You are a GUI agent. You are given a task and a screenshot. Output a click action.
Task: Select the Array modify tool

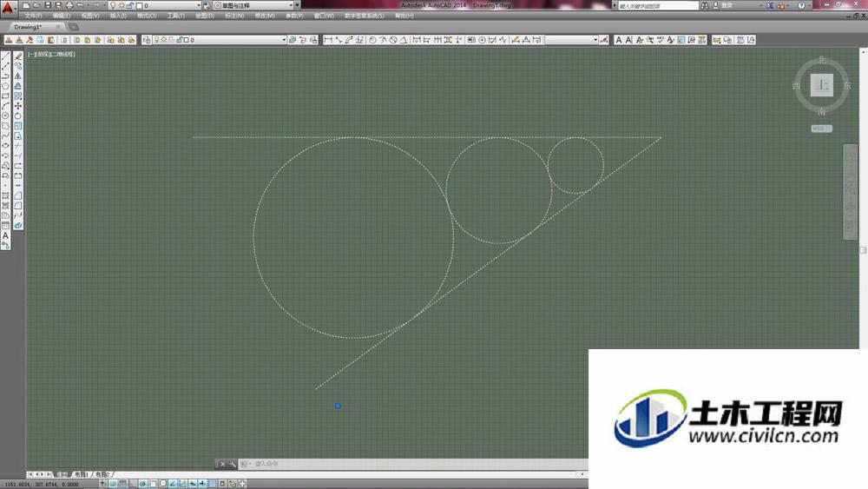[x=18, y=96]
